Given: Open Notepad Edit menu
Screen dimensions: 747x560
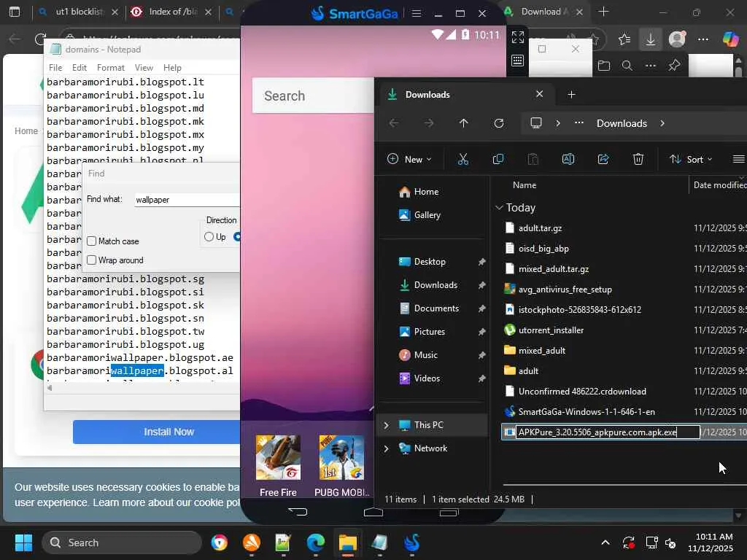Looking at the screenshot, I should [x=79, y=68].
